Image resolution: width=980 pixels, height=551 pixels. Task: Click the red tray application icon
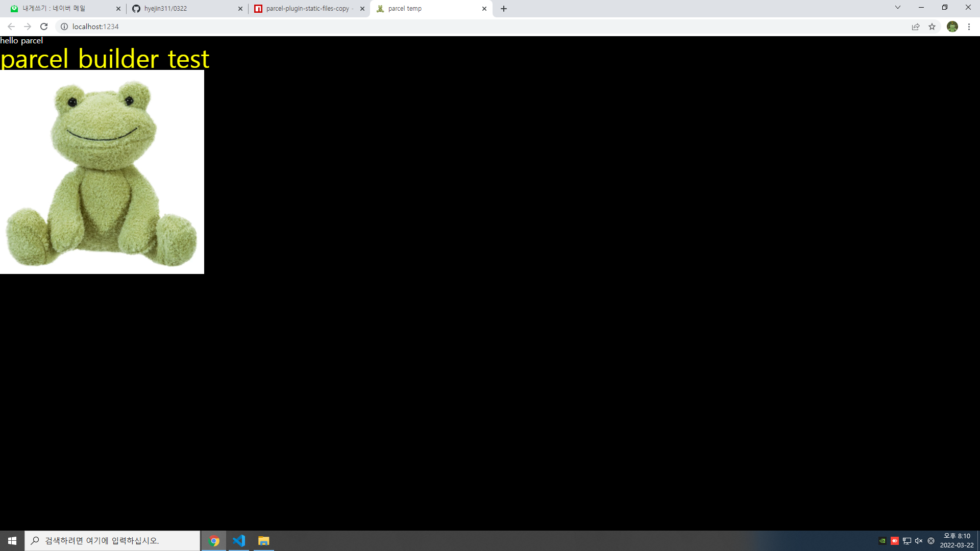(x=894, y=541)
